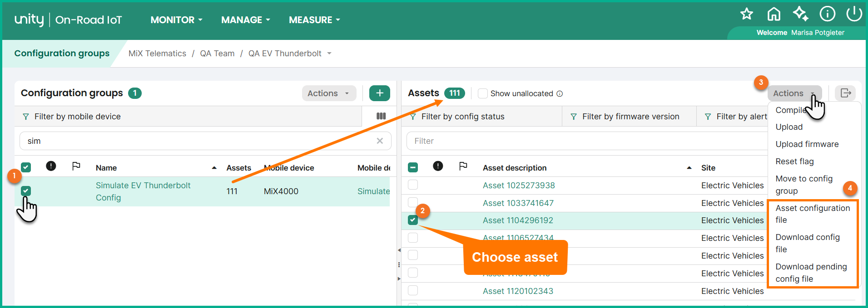
Task: Check the box for Asset 1025273938
Action: (413, 185)
